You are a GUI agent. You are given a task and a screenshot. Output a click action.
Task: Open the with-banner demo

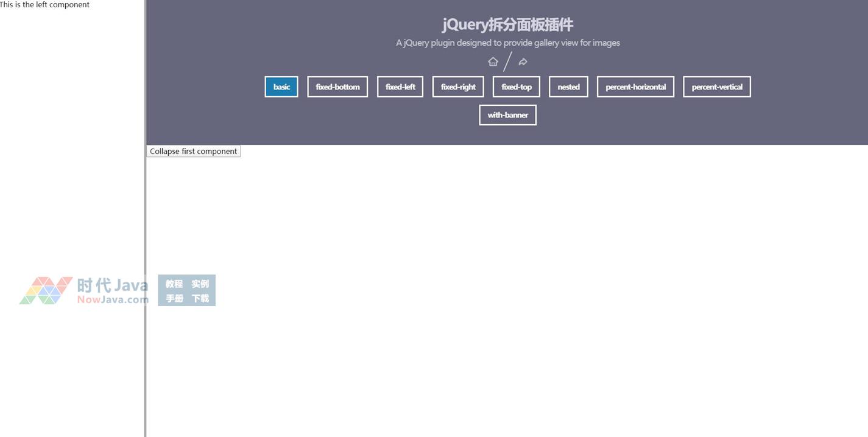pyautogui.click(x=507, y=115)
